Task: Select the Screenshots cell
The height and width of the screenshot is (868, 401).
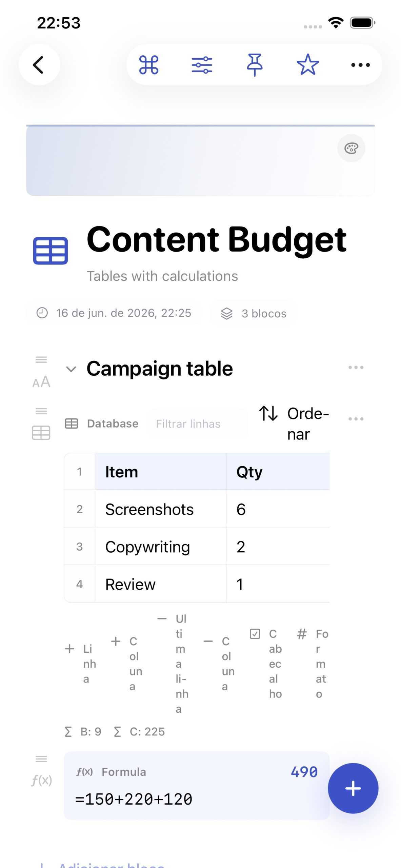Action: [161, 509]
